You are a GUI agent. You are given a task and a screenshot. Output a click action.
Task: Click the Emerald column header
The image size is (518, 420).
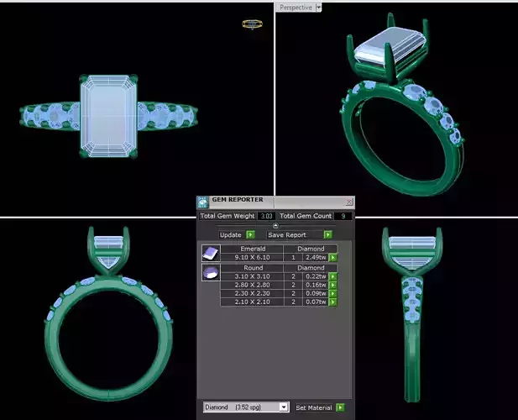(253, 249)
